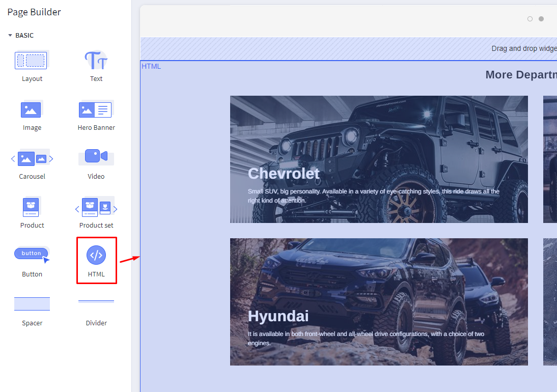Click the Carousel label text

32,176
